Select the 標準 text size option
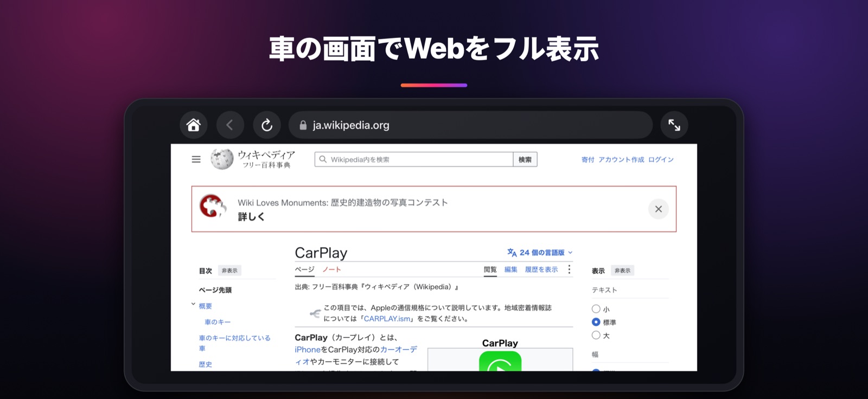Image resolution: width=868 pixels, height=399 pixels. coord(596,322)
